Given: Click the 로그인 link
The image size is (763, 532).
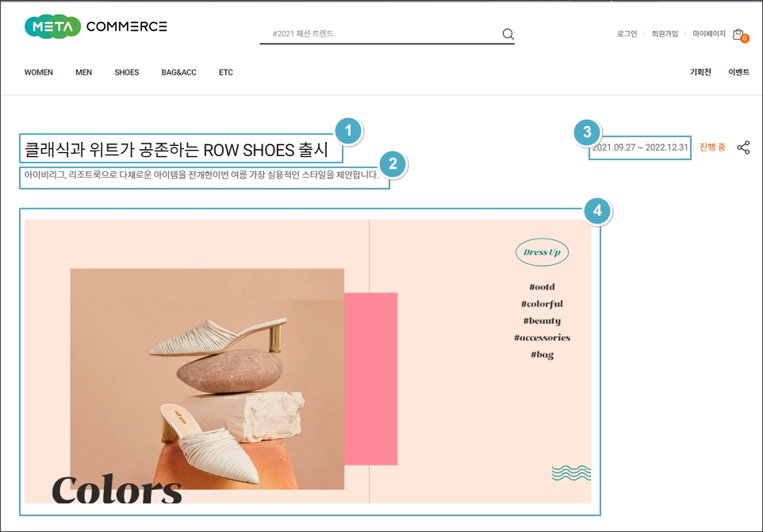Looking at the screenshot, I should click(627, 34).
